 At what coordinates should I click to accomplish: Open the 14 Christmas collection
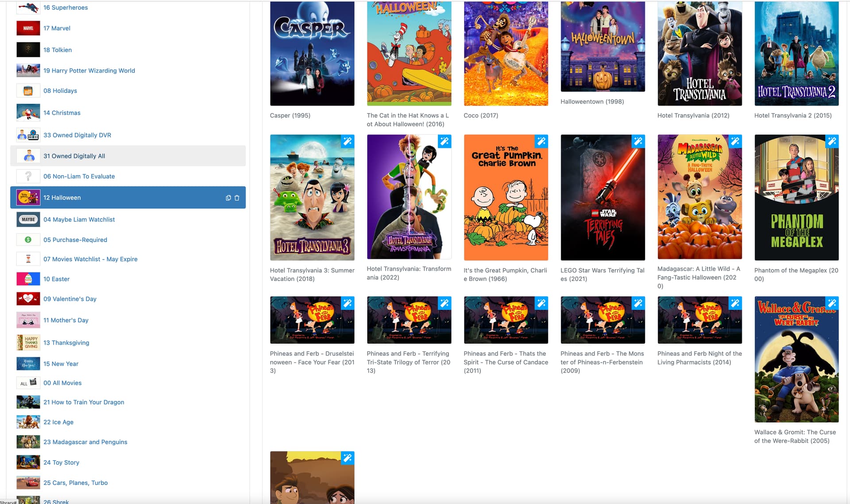click(62, 113)
